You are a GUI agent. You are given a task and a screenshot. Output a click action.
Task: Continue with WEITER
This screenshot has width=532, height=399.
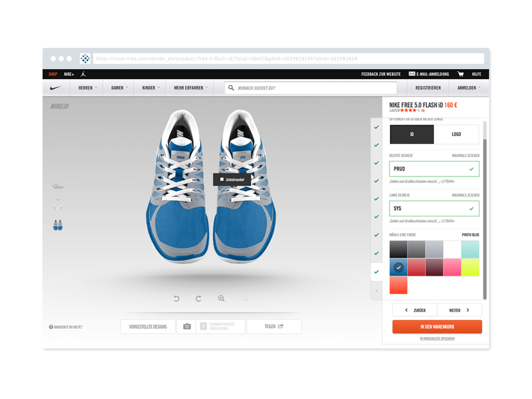point(460,310)
